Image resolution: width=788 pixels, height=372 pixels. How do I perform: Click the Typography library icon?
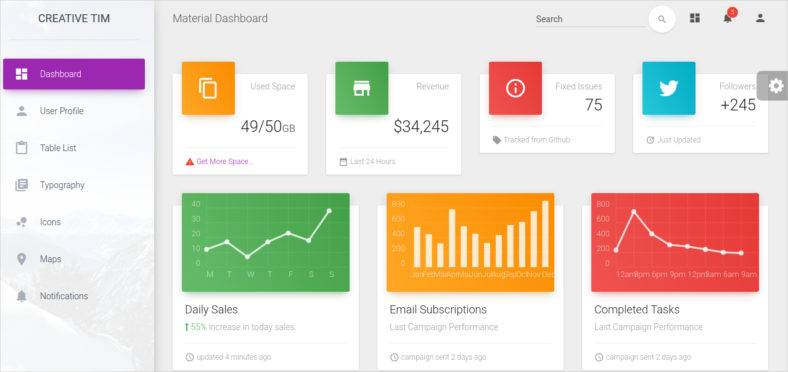point(22,185)
